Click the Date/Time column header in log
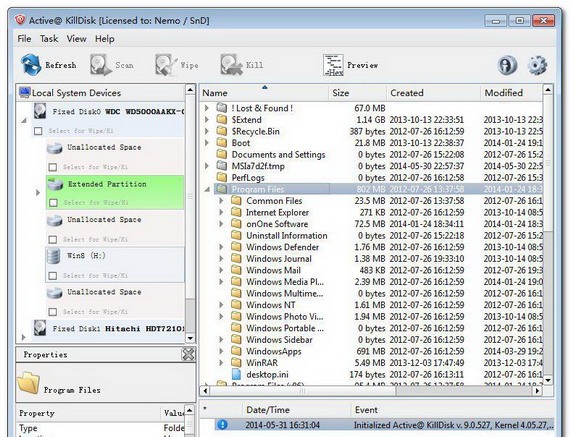 click(296, 410)
